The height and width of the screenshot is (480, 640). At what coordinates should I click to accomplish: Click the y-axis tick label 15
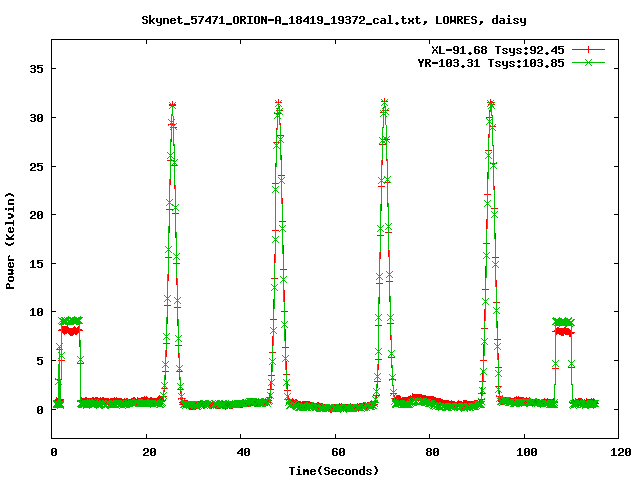point(36,264)
